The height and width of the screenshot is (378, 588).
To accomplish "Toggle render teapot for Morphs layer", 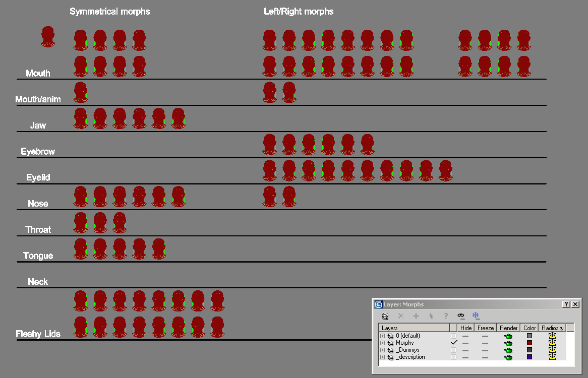I will click(x=508, y=343).
